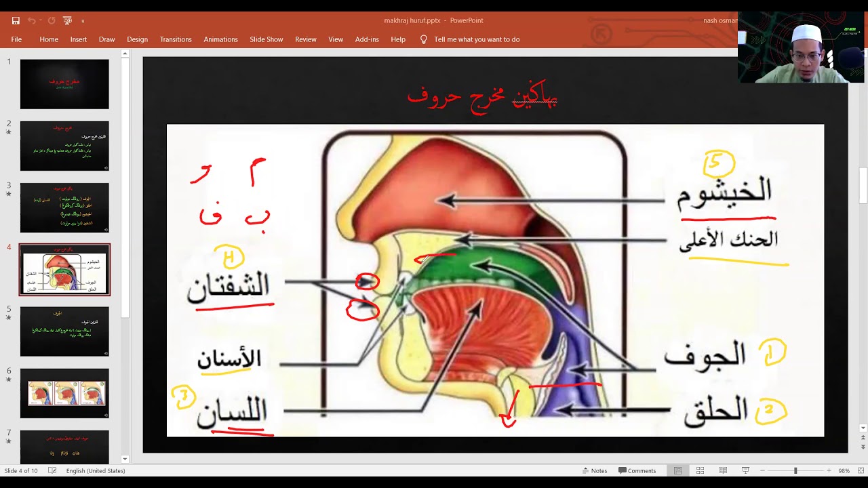Open the Draw ribbon tab
The height and width of the screenshot is (488, 868).
point(107,39)
